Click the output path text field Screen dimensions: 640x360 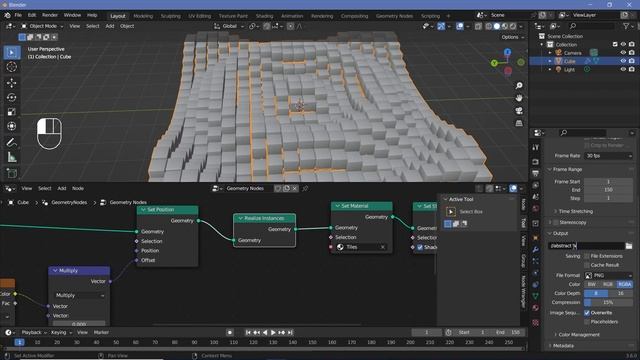[587, 246]
